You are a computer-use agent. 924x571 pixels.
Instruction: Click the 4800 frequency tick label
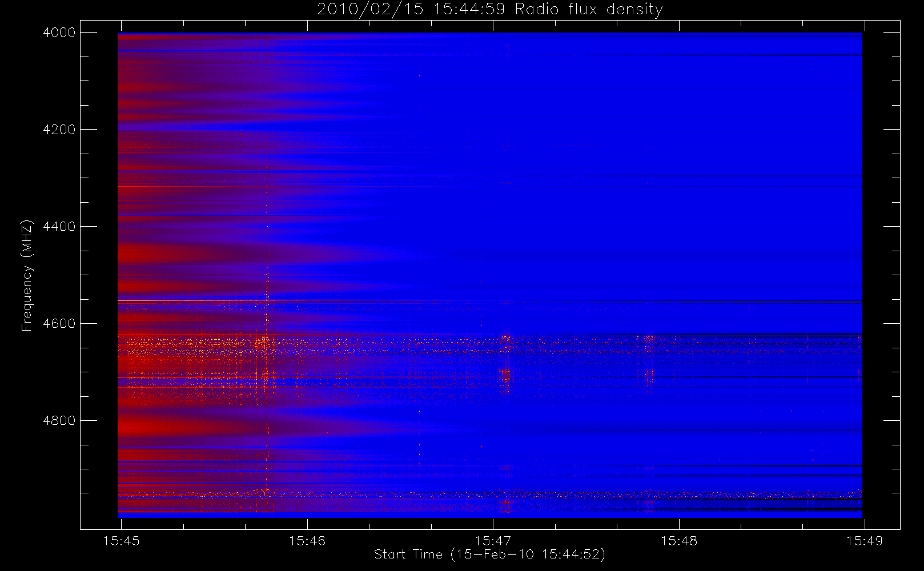point(59,421)
